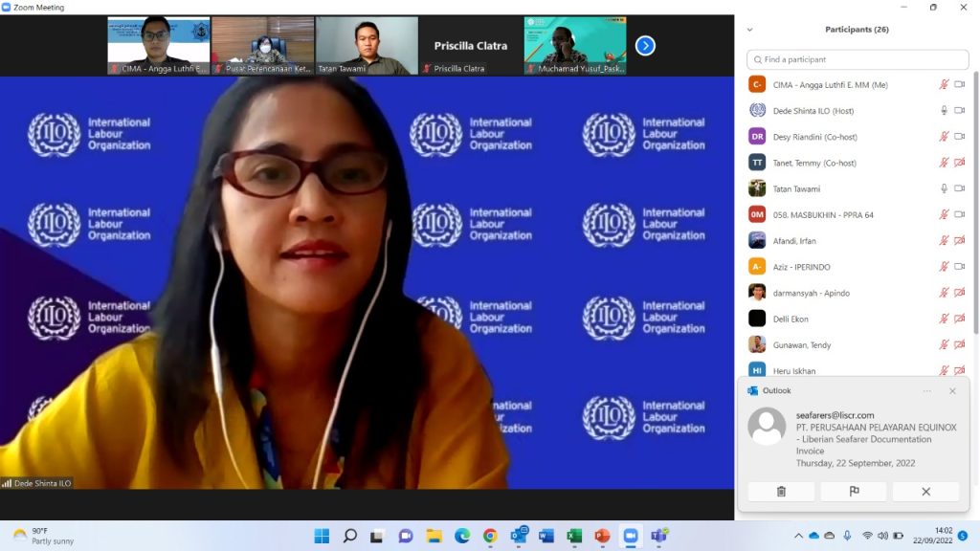Viewport: 980px width, 551px height.
Task: Show next video thumbnails with blue arrow
Action: pos(645,46)
